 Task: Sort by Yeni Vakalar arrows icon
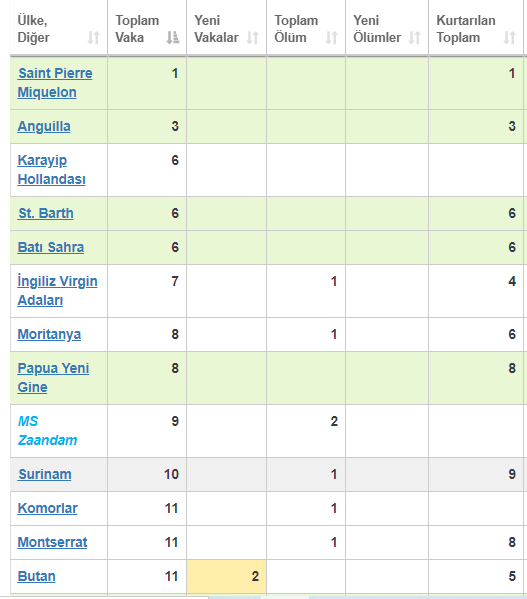point(252,37)
